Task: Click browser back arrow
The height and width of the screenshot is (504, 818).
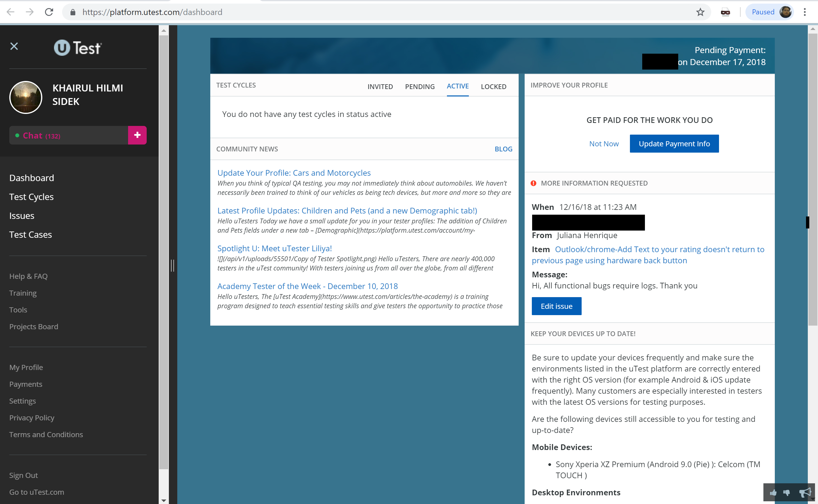Action: pos(10,12)
